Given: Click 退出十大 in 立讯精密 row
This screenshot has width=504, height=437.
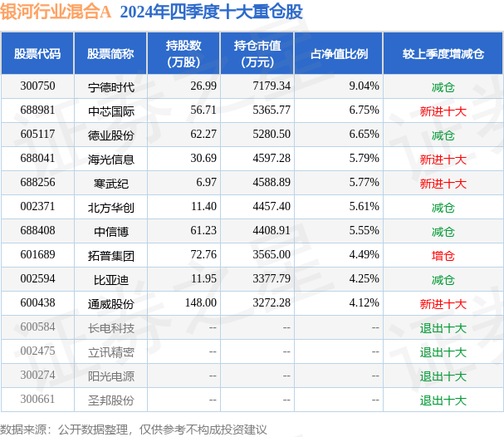Looking at the screenshot, I should point(443,352).
